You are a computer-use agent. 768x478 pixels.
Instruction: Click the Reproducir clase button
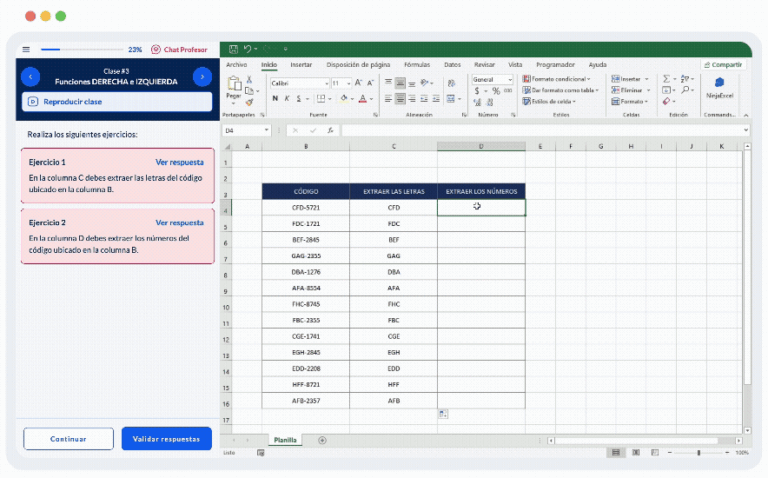(x=117, y=102)
